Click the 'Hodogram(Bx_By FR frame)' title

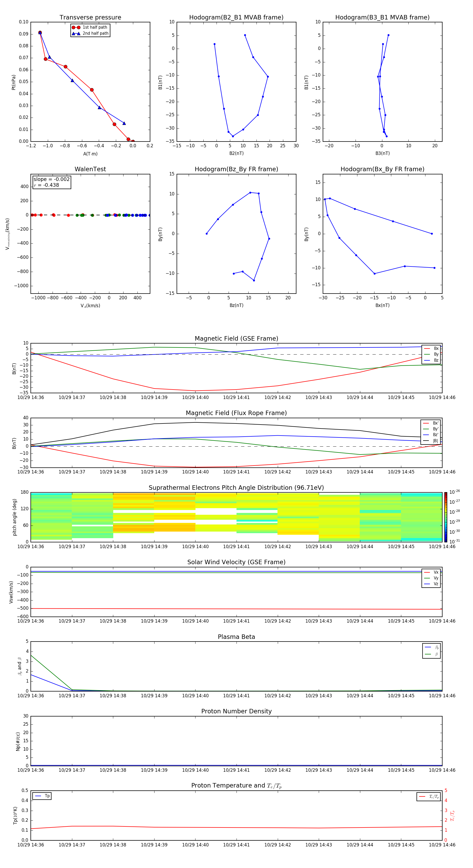(382, 169)
